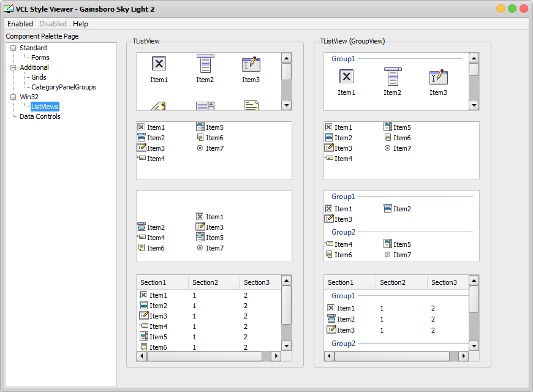
Task: Click Section2 column header in TListView report
Action: click(x=214, y=282)
